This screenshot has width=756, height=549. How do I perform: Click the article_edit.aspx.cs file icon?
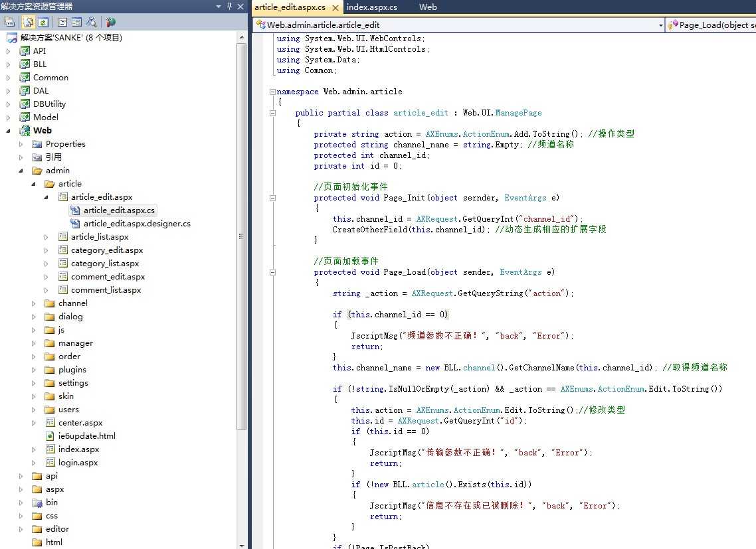[x=74, y=210]
